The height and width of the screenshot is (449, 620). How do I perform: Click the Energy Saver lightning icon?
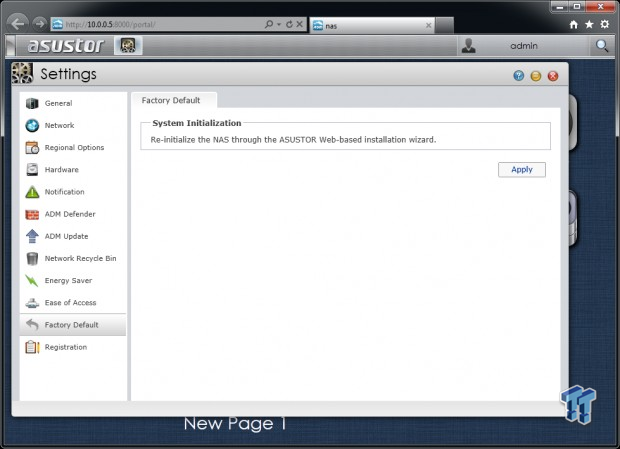(x=32, y=280)
